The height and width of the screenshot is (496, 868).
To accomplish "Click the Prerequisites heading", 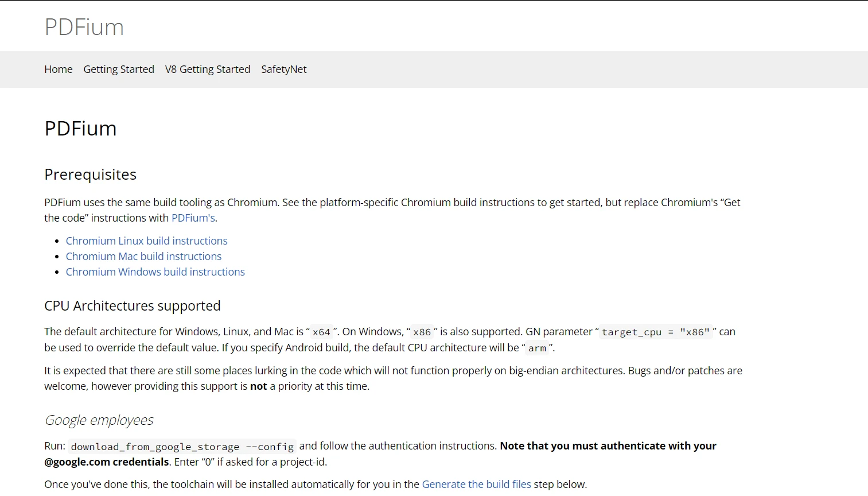I will (91, 175).
